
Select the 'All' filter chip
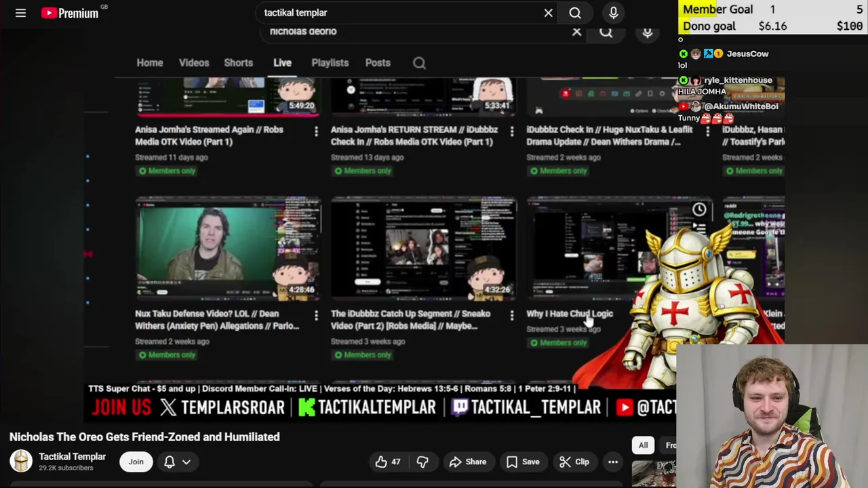[x=643, y=445]
